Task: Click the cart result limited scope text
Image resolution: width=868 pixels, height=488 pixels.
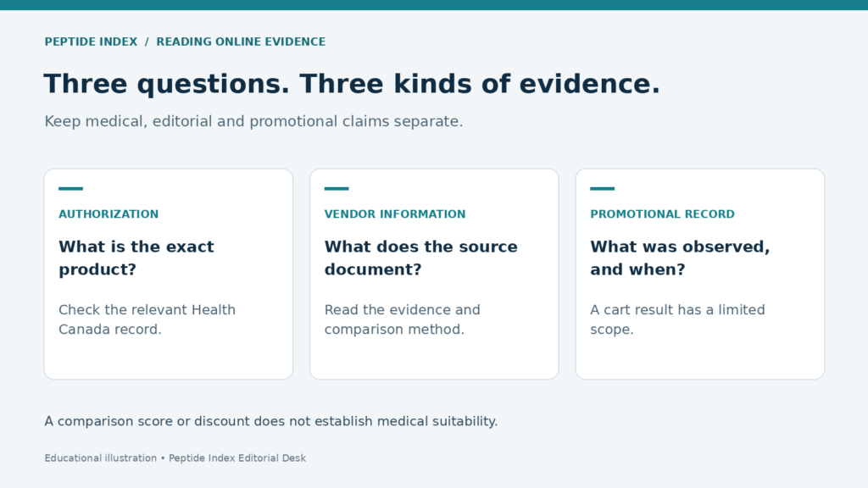Action: [677, 319]
